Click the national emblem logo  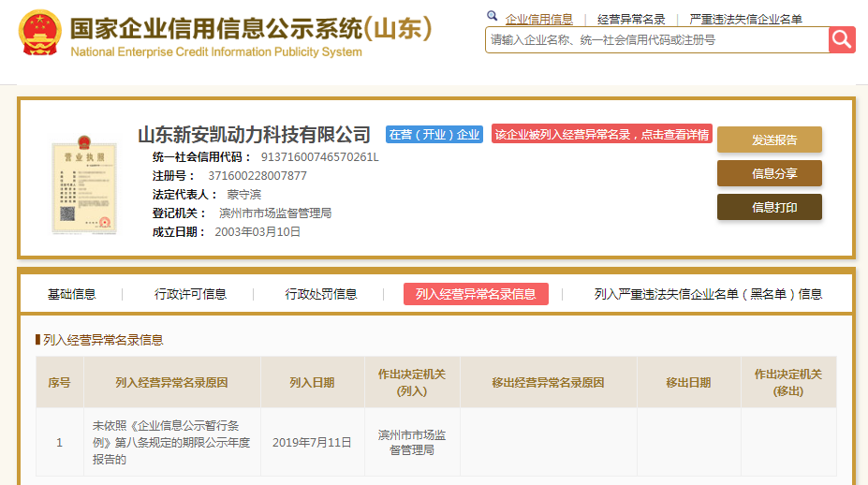click(40, 34)
